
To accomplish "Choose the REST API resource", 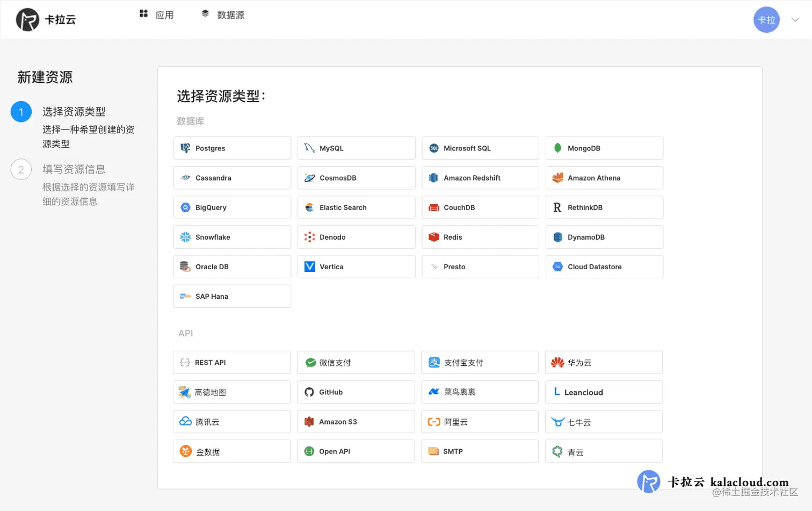I will 231,363.
